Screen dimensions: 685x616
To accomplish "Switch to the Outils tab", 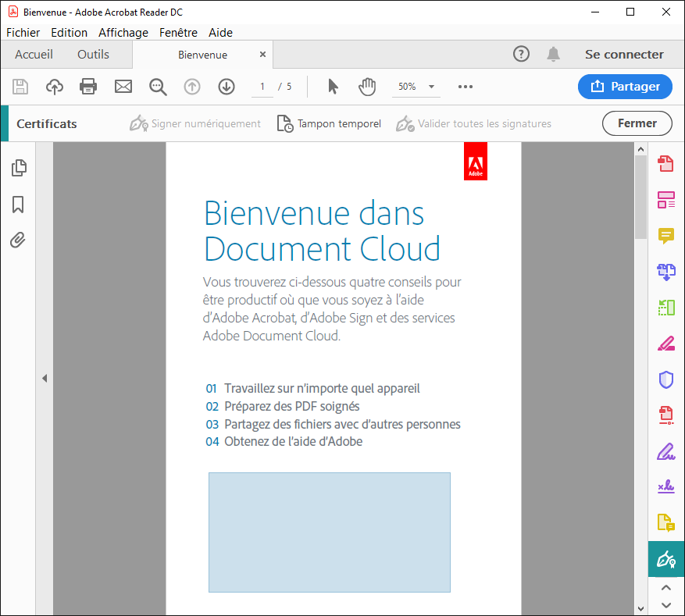I will coord(93,54).
